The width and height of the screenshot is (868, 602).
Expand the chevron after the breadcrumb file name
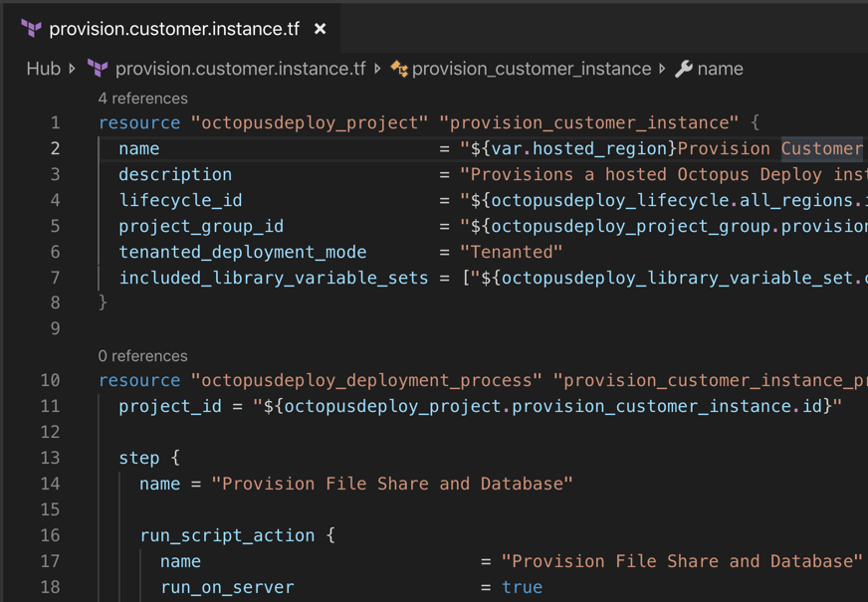[x=377, y=69]
